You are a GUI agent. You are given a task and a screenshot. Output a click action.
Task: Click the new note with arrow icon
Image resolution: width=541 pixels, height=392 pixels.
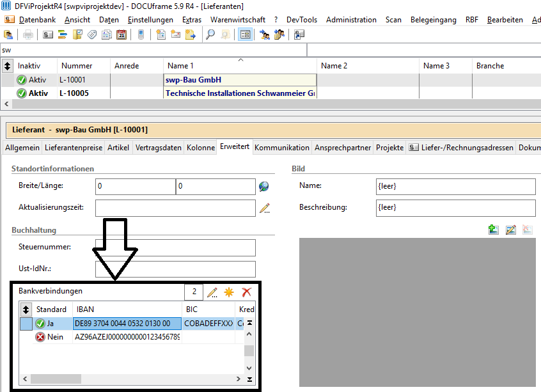tap(191, 35)
